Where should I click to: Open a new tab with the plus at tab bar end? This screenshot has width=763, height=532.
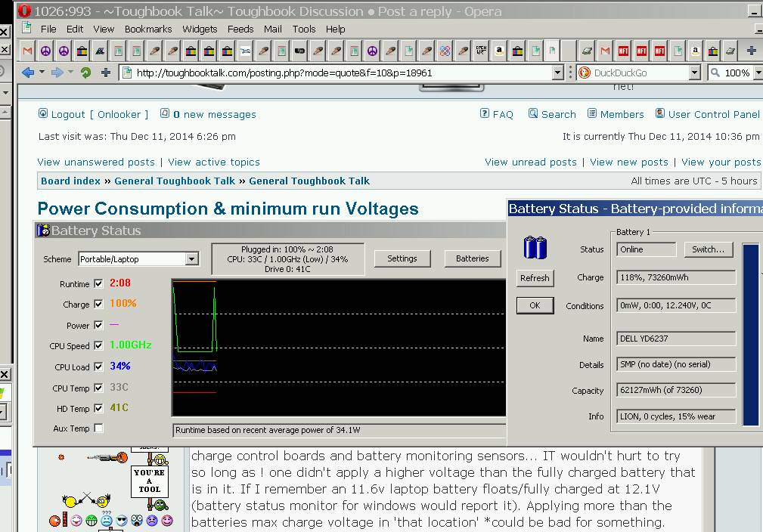click(752, 51)
